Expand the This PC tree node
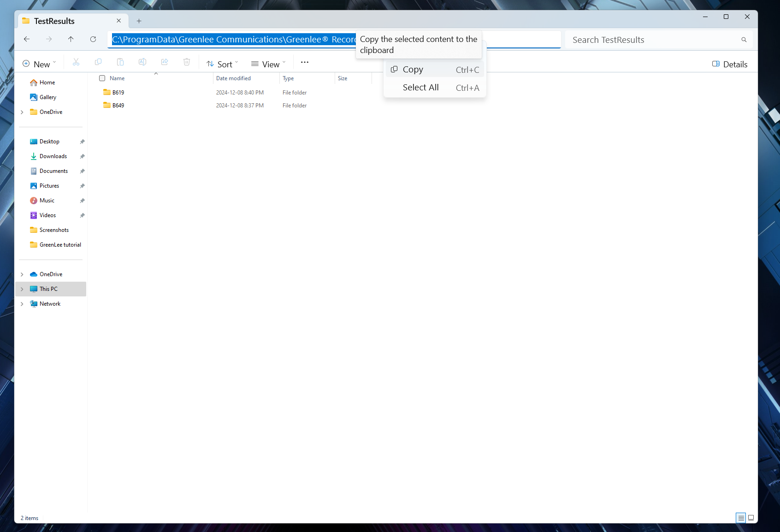 pos(22,289)
